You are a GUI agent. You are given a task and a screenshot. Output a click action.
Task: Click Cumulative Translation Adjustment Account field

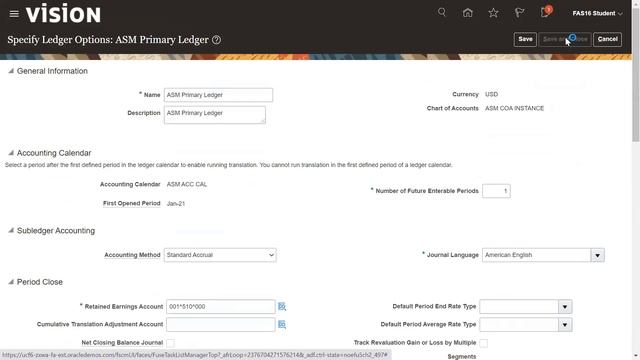click(x=220, y=324)
